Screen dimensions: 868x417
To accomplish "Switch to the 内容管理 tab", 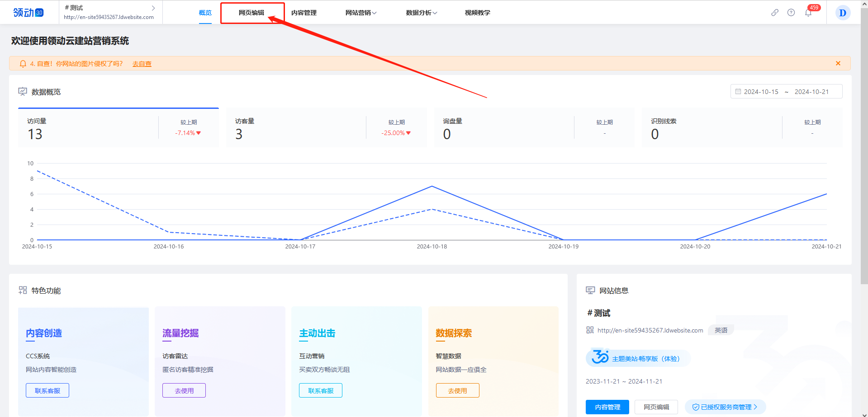I will pyautogui.click(x=304, y=13).
